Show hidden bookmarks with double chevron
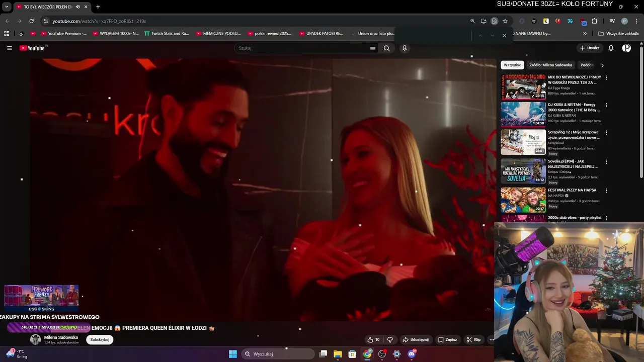The width and height of the screenshot is (644, 362). tap(585, 34)
